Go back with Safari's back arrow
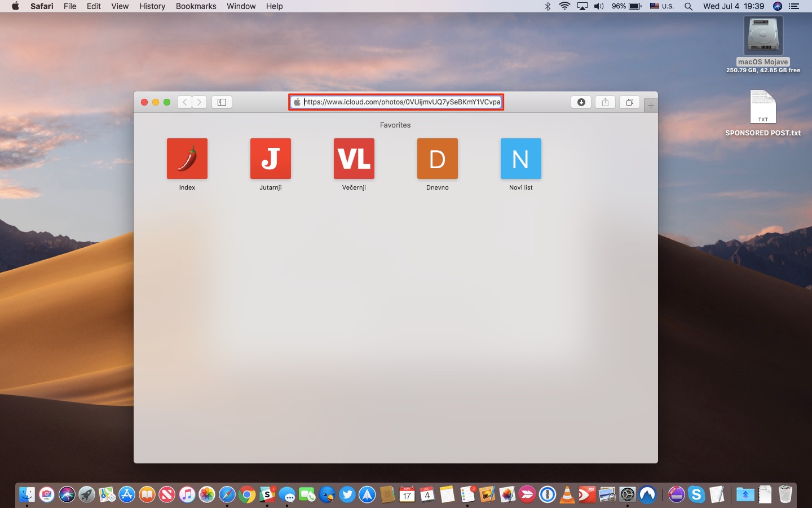The height and width of the screenshot is (508, 812). 185,102
